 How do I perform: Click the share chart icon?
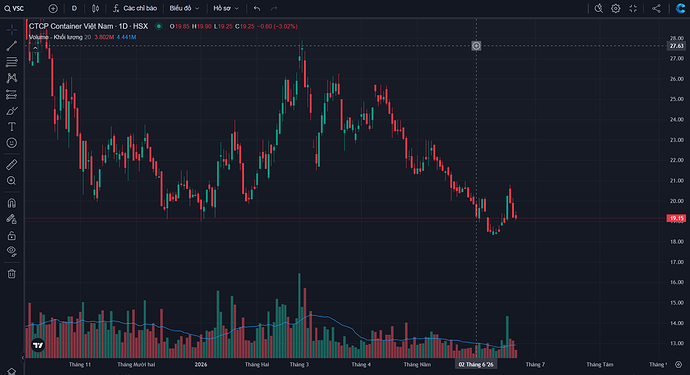point(656,8)
